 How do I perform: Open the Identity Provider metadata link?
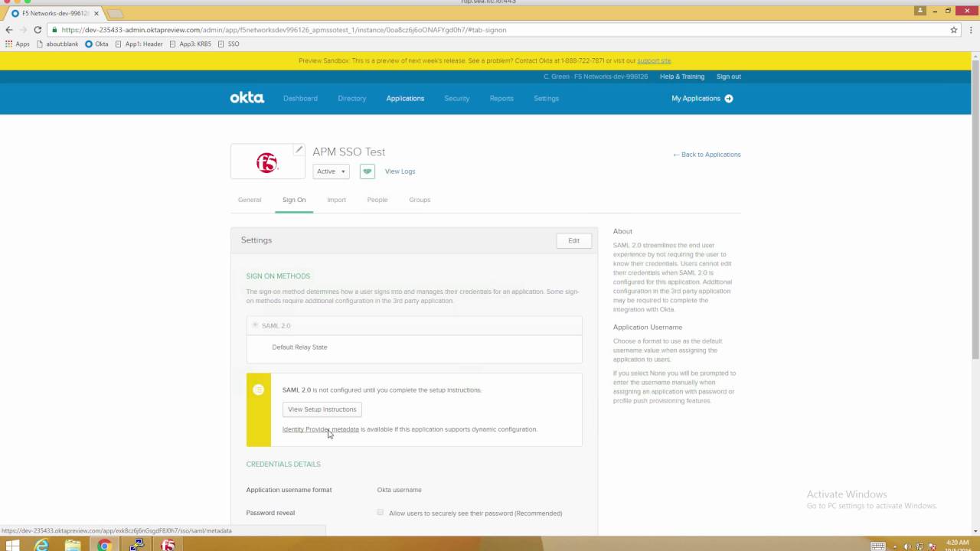320,429
